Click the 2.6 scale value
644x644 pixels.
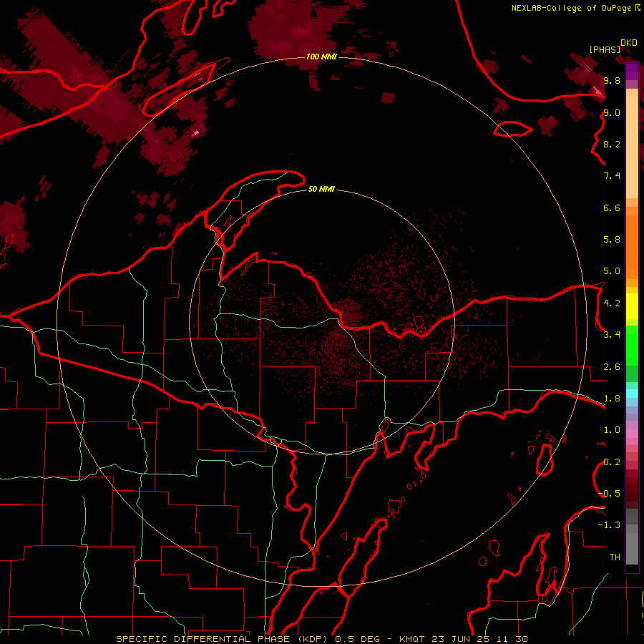tap(612, 367)
